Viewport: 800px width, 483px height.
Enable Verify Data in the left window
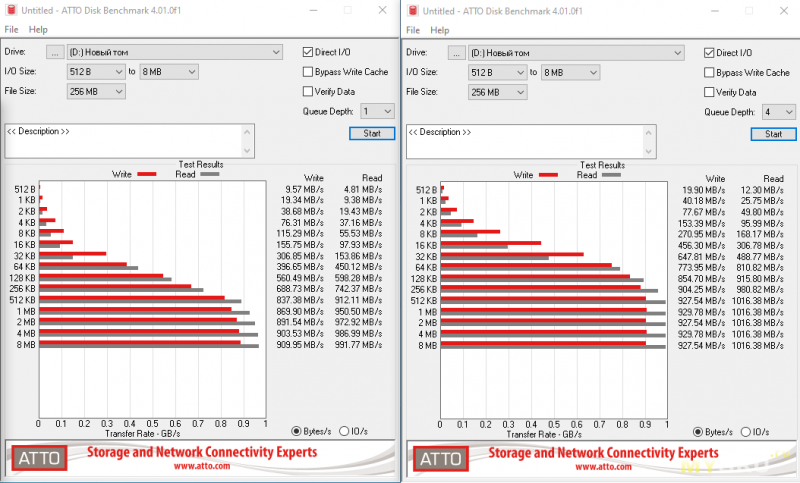click(x=309, y=92)
